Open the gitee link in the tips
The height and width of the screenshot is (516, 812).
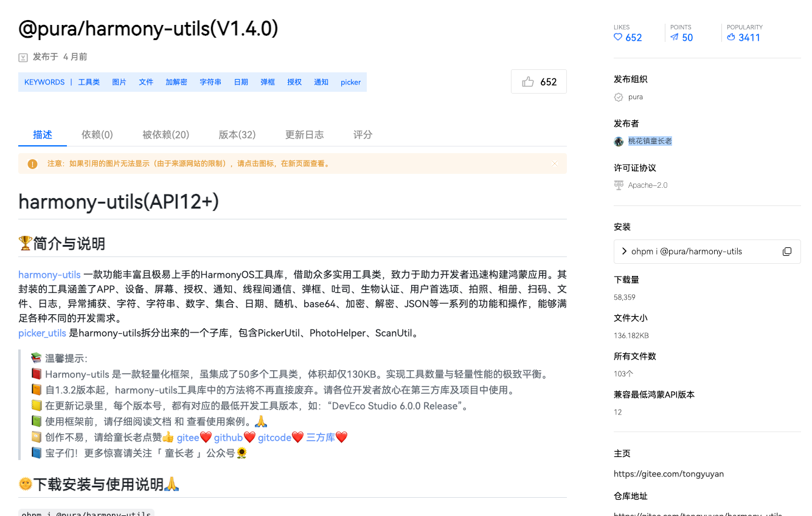188,438
